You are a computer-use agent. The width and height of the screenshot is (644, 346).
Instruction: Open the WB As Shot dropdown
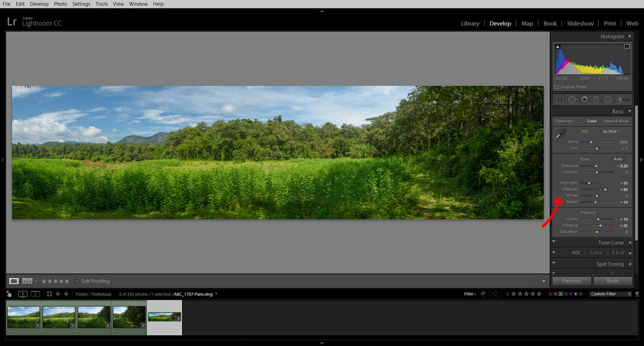click(611, 132)
